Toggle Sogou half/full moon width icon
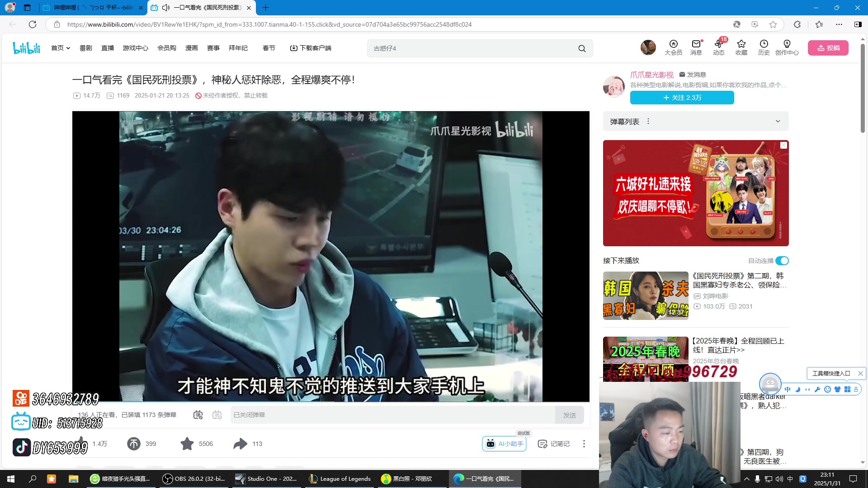Image resolution: width=868 pixels, height=488 pixels. [797, 389]
